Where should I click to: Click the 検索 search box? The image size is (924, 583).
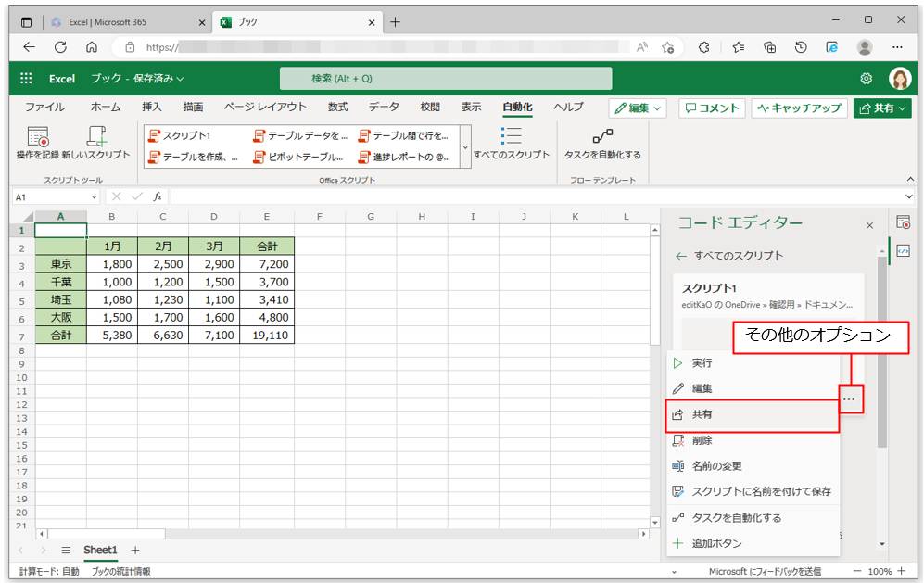(x=446, y=79)
